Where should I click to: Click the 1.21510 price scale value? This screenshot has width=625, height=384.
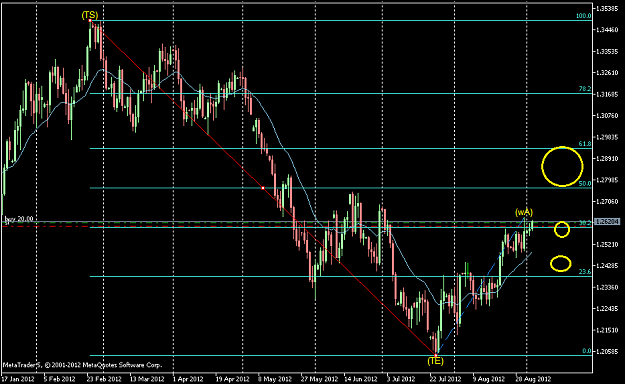(x=607, y=331)
